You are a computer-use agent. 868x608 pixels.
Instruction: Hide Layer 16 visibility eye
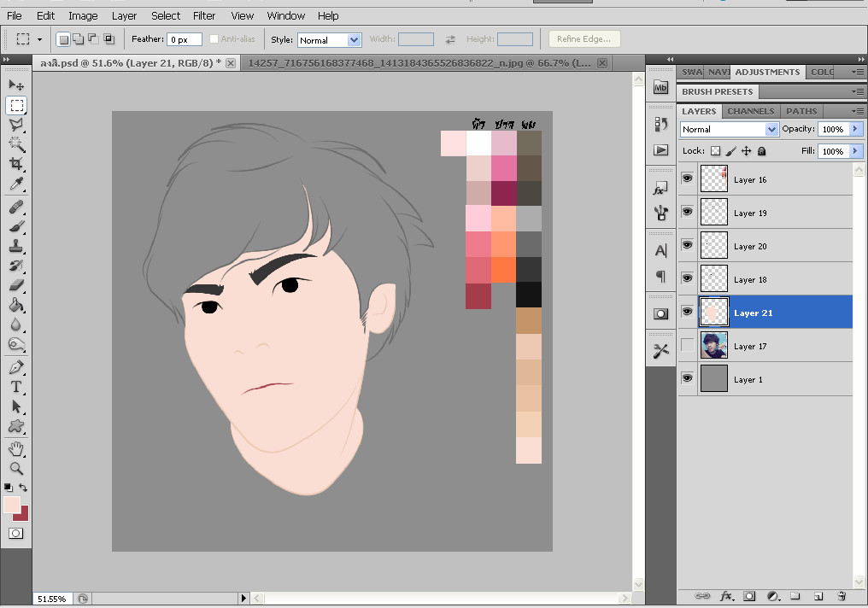click(688, 179)
